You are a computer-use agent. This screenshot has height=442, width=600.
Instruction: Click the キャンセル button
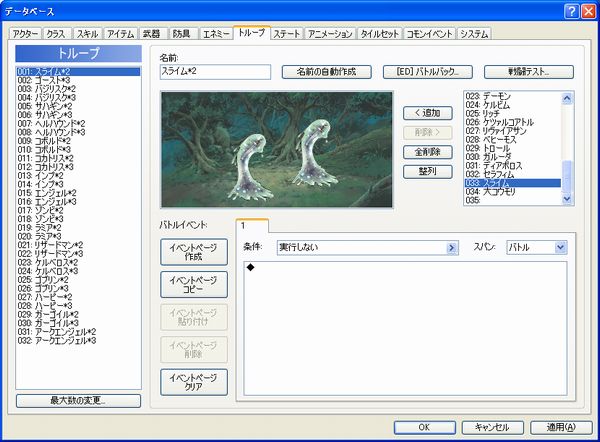[x=492, y=427]
